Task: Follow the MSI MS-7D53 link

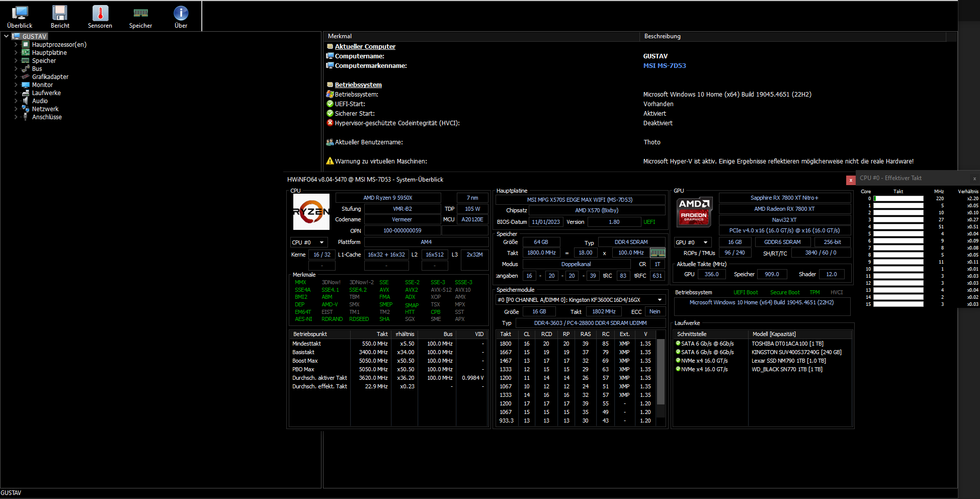Action: click(x=665, y=65)
